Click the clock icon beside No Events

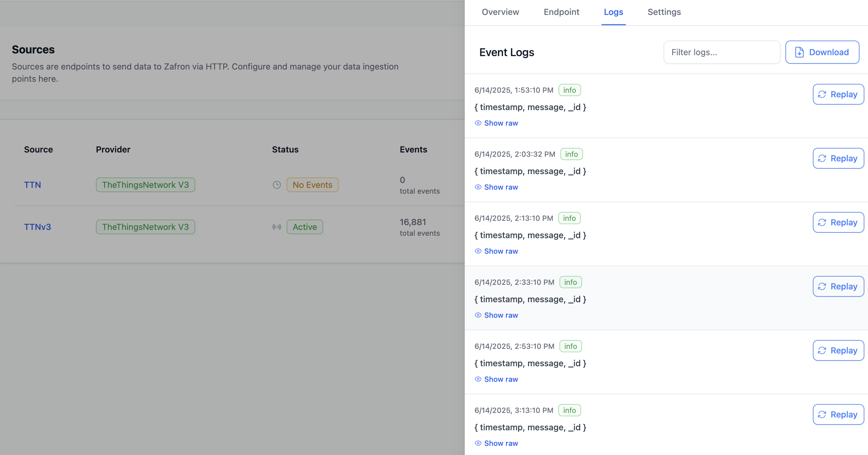click(277, 185)
